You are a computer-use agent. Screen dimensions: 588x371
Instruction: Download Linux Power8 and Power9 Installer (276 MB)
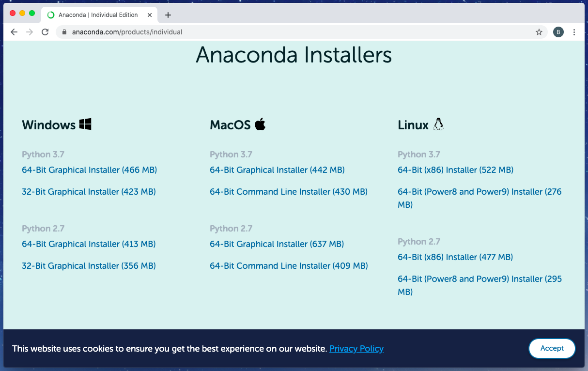(x=480, y=198)
